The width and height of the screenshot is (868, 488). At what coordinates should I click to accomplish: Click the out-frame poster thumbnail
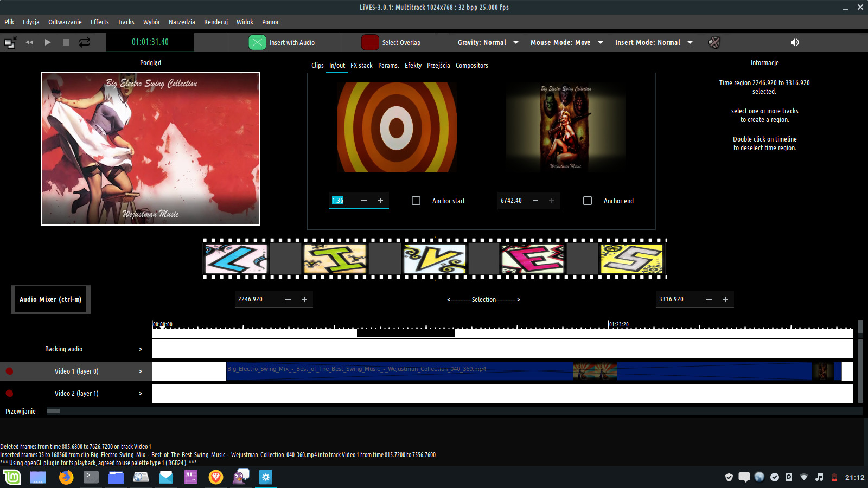click(x=565, y=127)
